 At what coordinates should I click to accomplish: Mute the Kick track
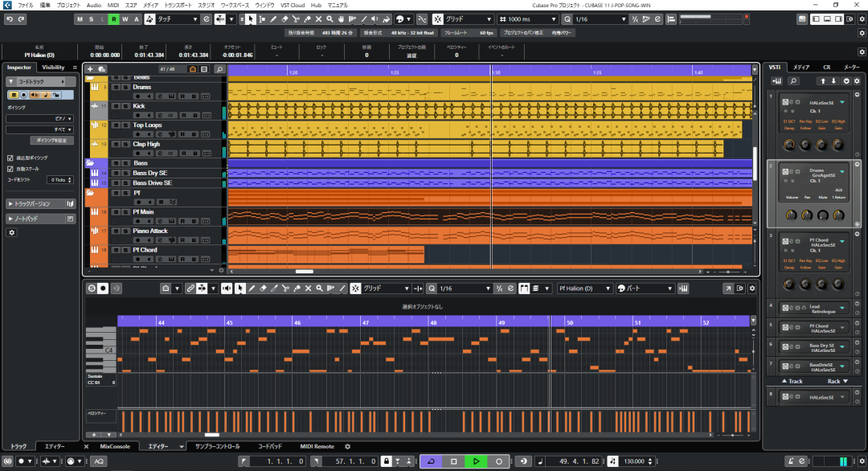click(x=116, y=106)
